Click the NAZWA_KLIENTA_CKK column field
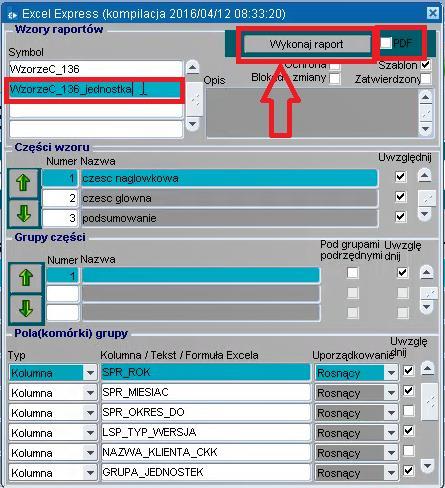This screenshot has width=445, height=488. coord(206,452)
